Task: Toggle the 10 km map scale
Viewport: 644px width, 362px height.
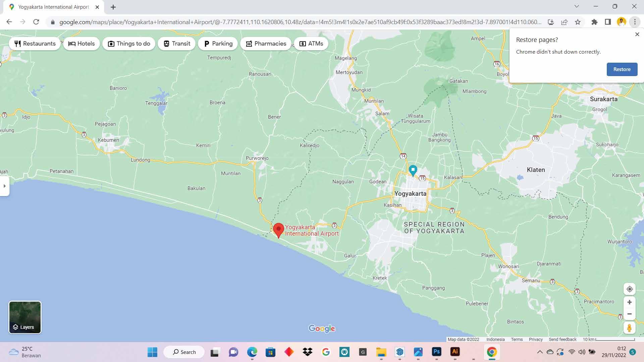Action: pos(609,340)
